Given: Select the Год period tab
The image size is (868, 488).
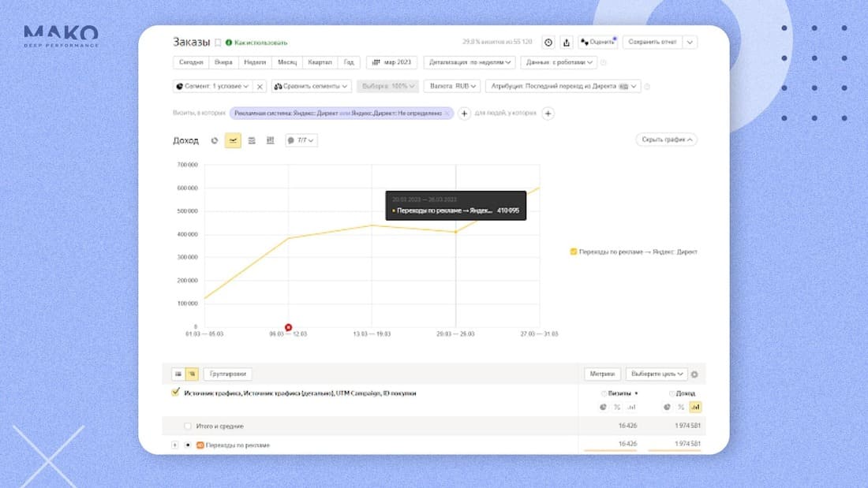Looking at the screenshot, I should coord(349,62).
